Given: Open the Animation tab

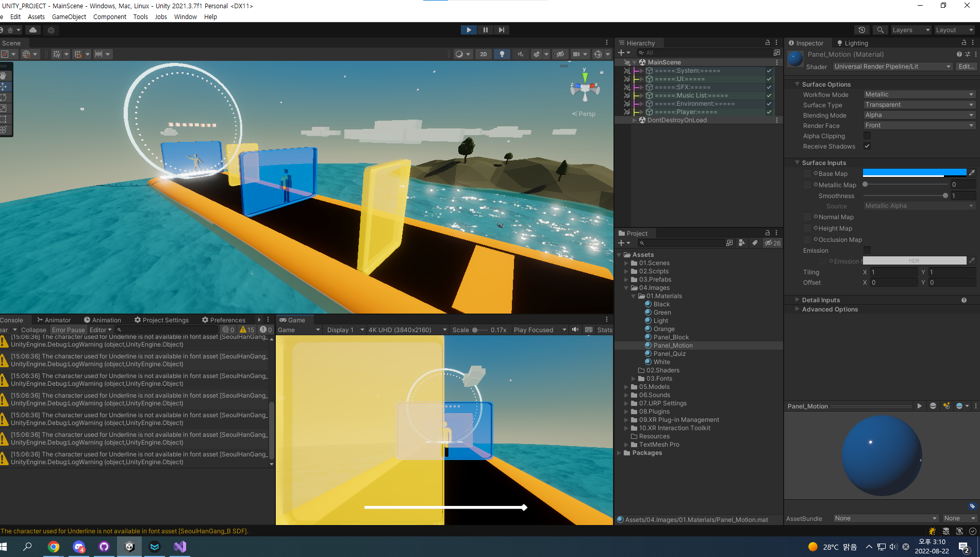Looking at the screenshot, I should tap(102, 320).
